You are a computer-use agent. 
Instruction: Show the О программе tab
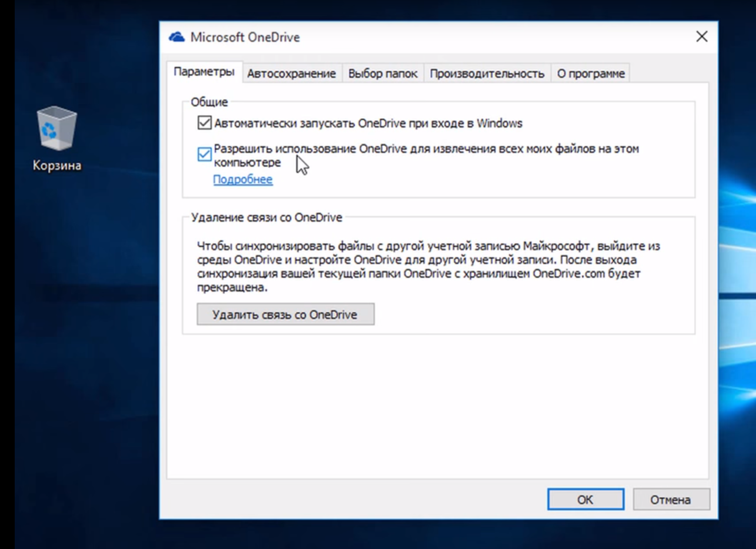[591, 73]
